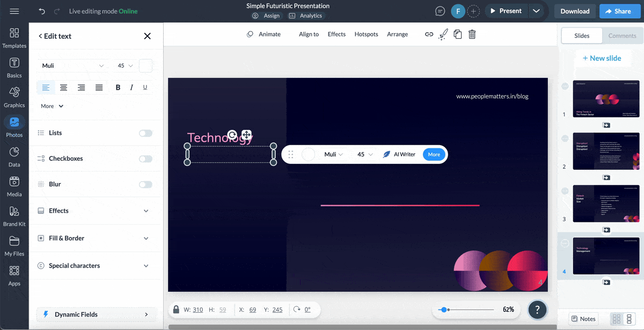Click the AI Writer button

[399, 154]
